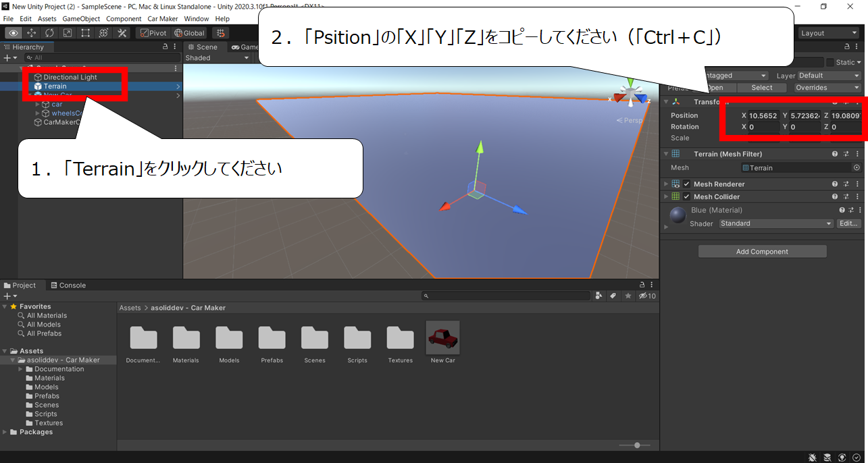Switch to the Console tab
Image resolution: width=868 pixels, height=463 pixels.
pyautogui.click(x=68, y=285)
